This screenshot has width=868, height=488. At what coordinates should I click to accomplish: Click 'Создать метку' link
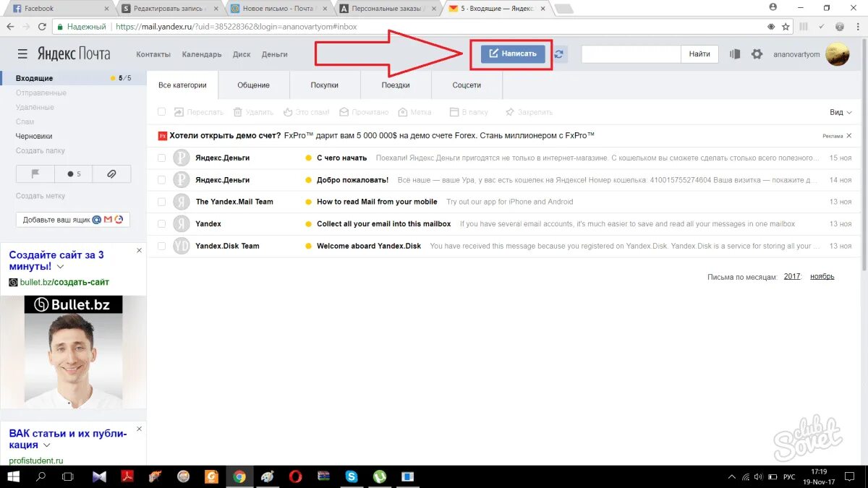[41, 195]
